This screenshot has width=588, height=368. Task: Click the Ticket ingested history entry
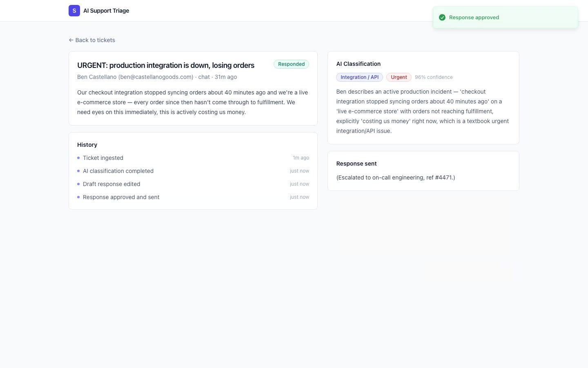(x=193, y=158)
